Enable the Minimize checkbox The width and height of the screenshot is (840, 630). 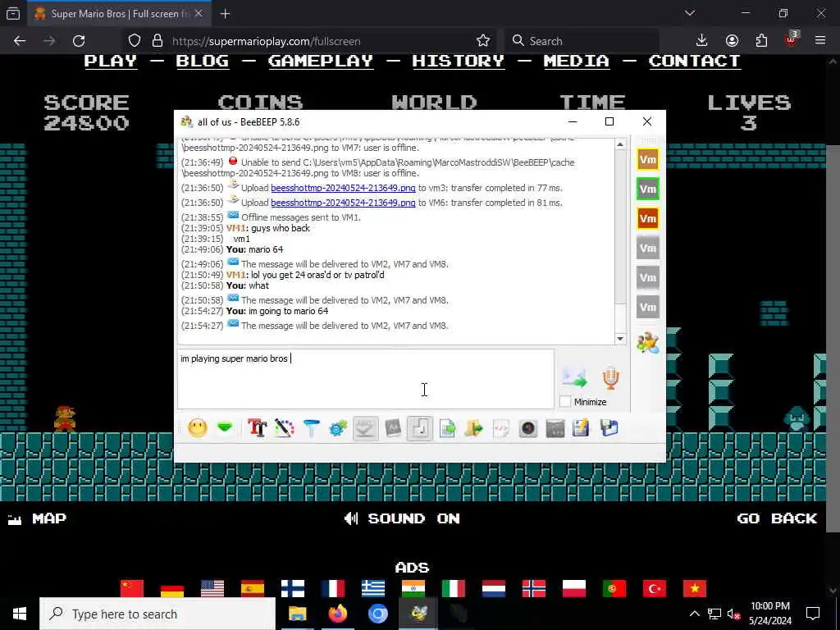point(564,401)
